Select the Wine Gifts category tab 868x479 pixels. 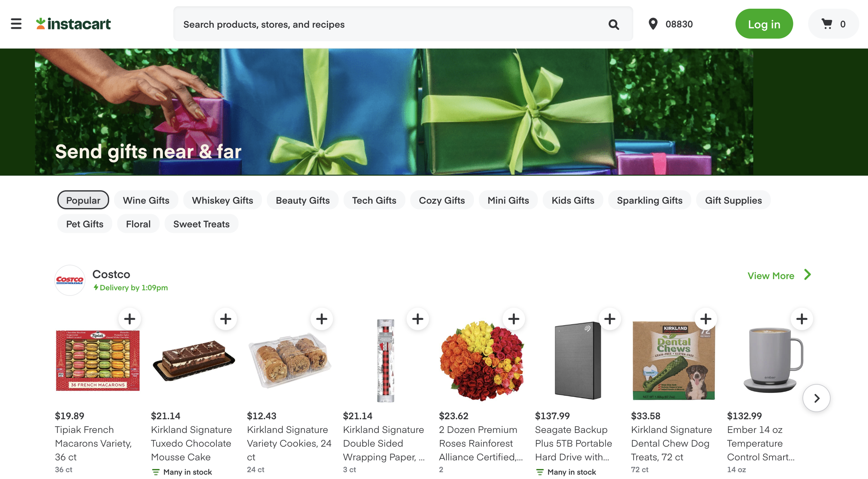(146, 200)
